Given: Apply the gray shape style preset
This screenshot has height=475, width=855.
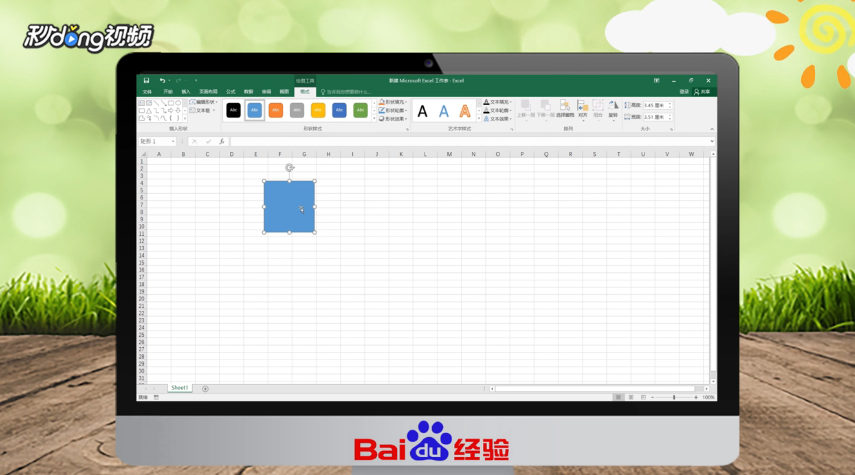Looking at the screenshot, I should pyautogui.click(x=297, y=110).
